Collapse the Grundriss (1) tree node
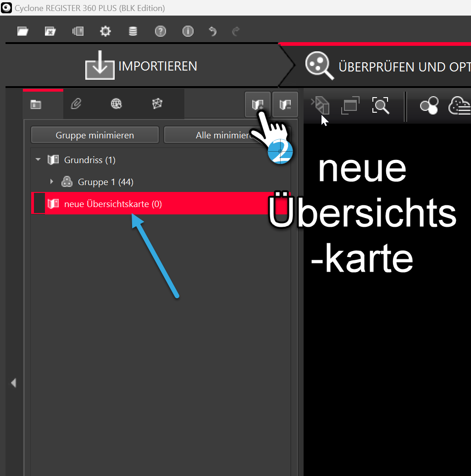Viewport: 471px width, 476px height. click(38, 159)
